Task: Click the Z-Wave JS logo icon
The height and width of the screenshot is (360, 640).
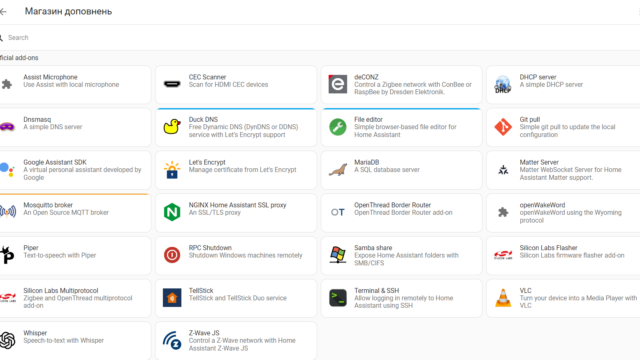Action: 172,340
